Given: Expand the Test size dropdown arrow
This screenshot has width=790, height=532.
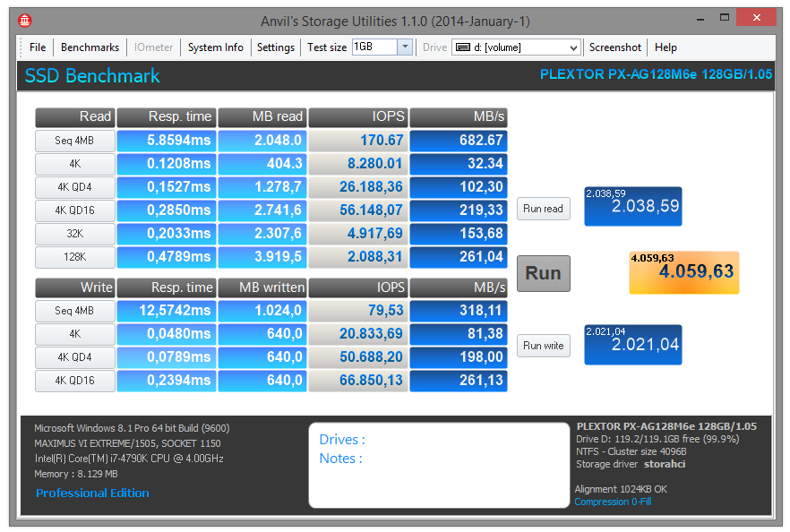Looking at the screenshot, I should pos(405,47).
